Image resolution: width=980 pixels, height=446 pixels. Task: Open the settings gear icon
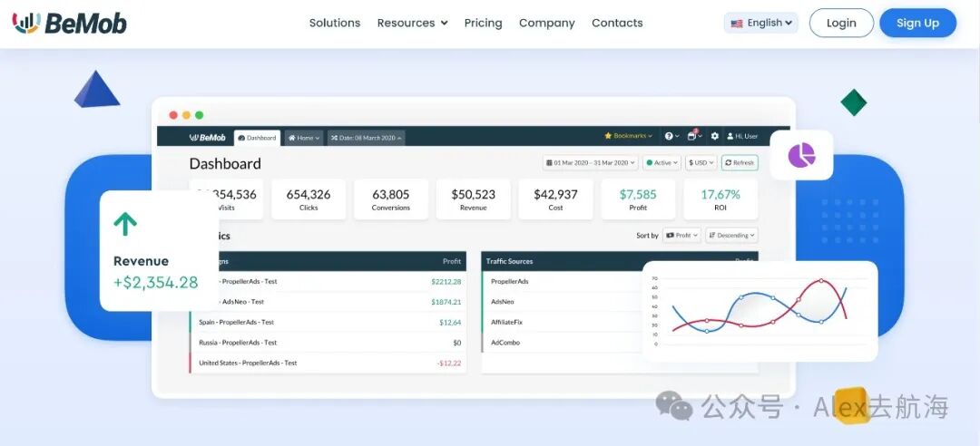pos(714,136)
